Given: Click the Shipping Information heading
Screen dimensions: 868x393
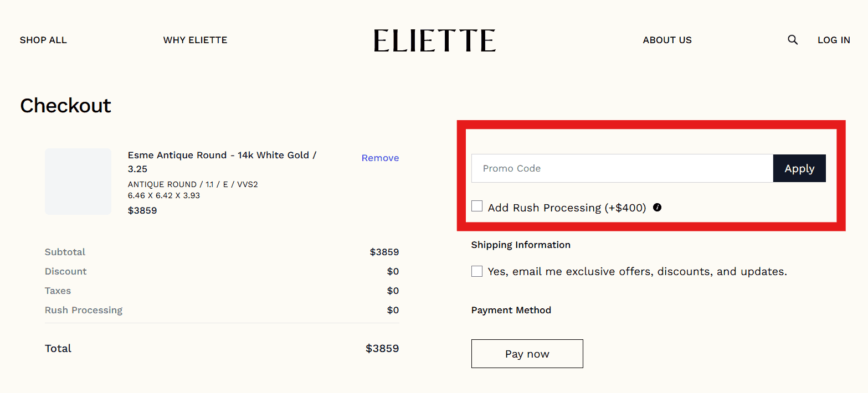Looking at the screenshot, I should coord(521,245).
